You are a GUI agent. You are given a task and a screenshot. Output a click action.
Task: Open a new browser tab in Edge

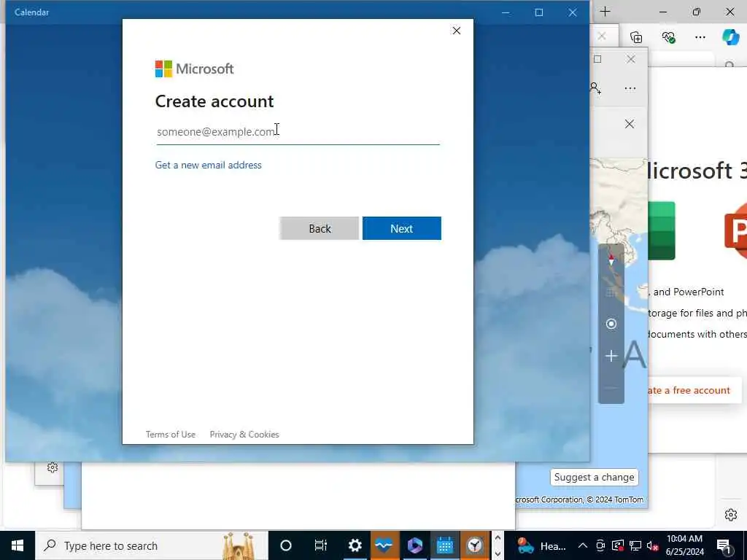(605, 12)
